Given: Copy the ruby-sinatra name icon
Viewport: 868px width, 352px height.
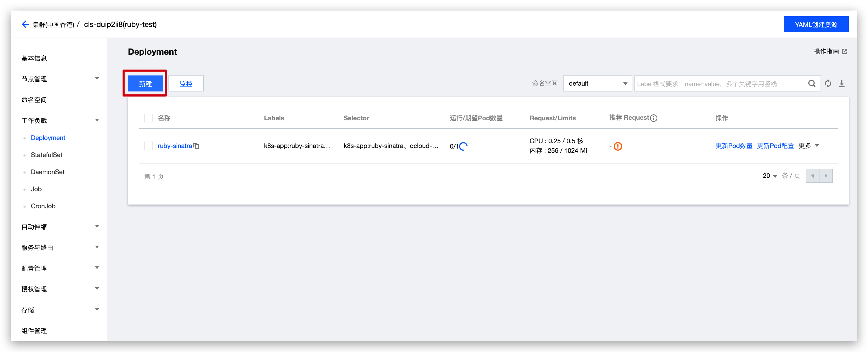Looking at the screenshot, I should click(x=196, y=146).
